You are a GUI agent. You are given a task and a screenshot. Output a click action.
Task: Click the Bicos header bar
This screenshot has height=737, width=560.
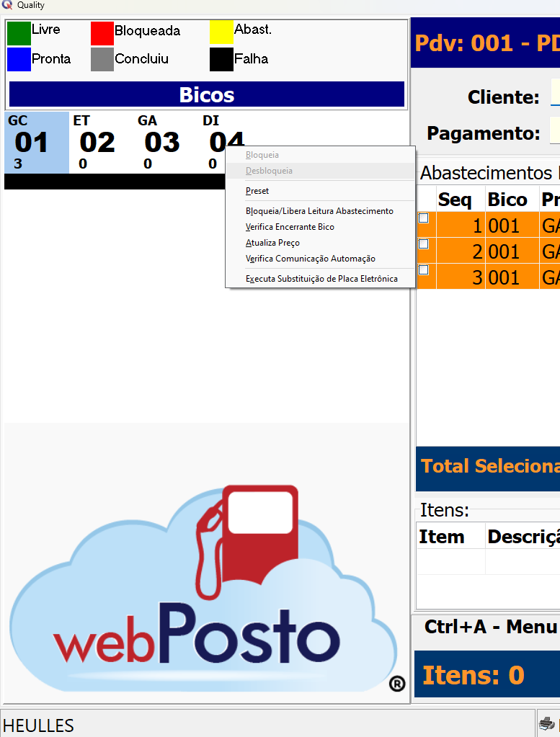coord(207,94)
